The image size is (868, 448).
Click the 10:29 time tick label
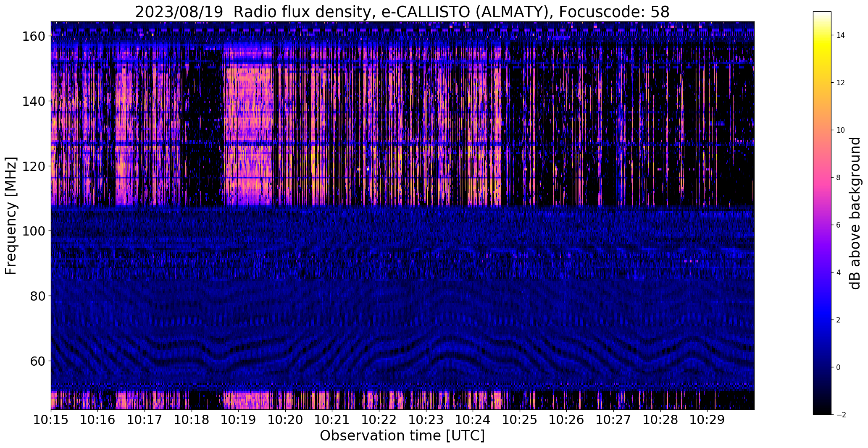(707, 420)
